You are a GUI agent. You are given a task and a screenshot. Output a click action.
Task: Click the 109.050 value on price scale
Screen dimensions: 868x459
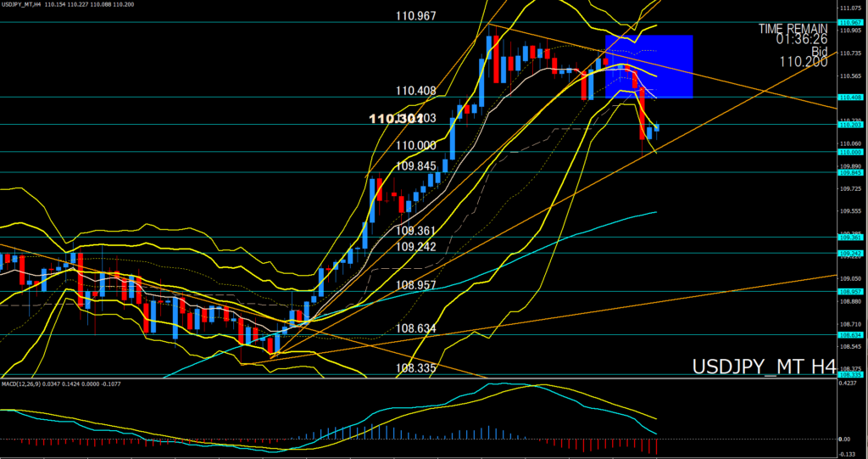click(x=849, y=279)
